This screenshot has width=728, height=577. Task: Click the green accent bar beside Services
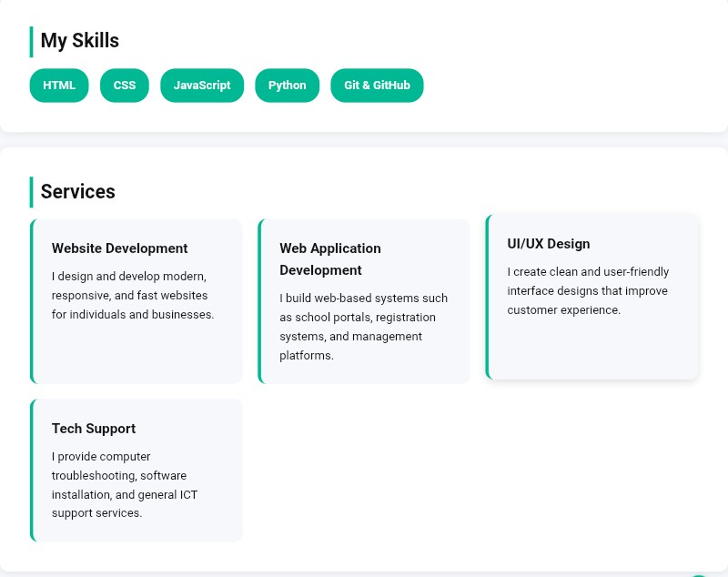point(32,192)
